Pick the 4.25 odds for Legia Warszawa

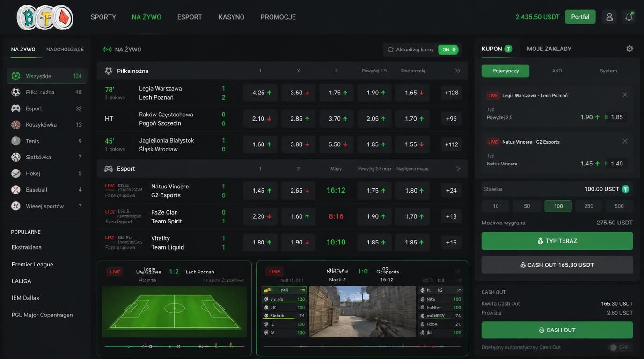(x=260, y=93)
